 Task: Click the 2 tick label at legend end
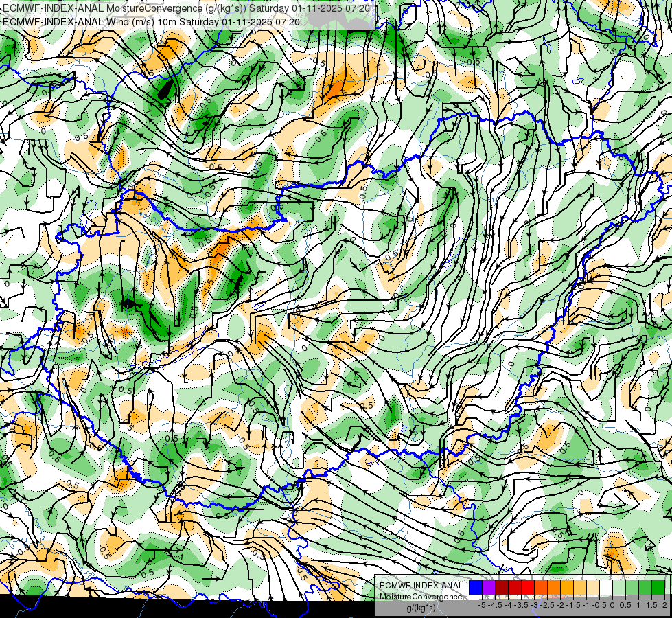[664, 605]
